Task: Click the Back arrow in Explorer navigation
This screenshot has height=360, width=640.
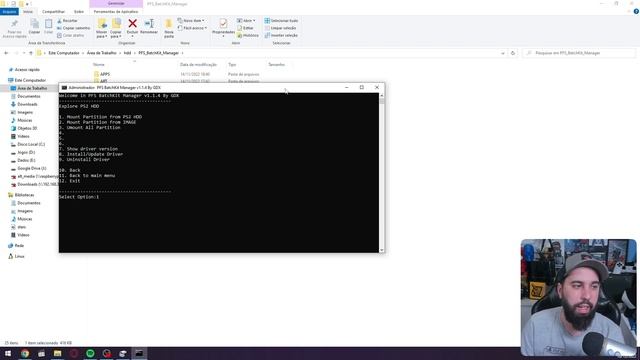Action: click(6, 53)
